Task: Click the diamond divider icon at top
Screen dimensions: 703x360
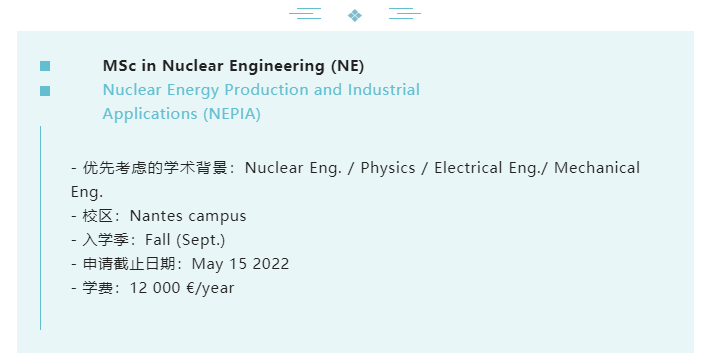Action: coord(355,16)
